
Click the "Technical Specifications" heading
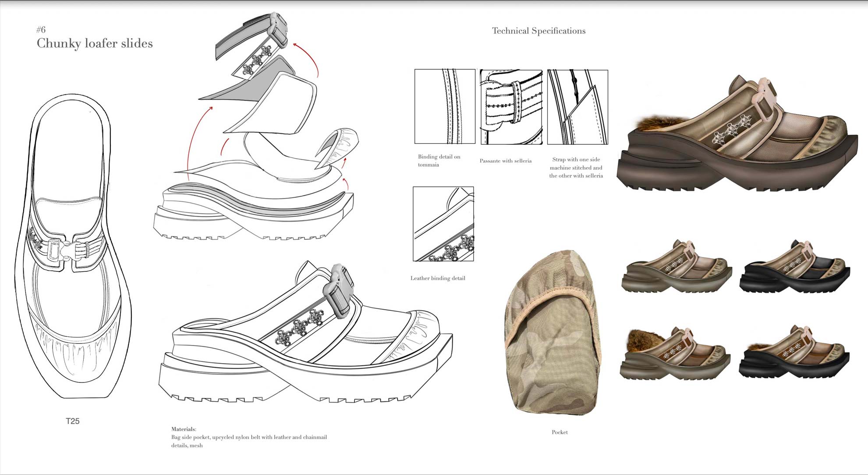(539, 31)
